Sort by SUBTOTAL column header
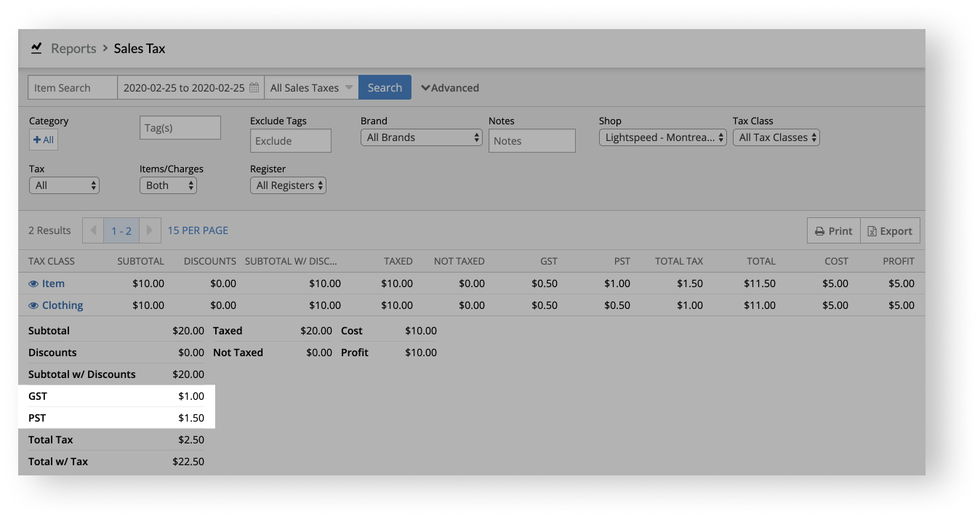This screenshot has width=980, height=519. [141, 261]
